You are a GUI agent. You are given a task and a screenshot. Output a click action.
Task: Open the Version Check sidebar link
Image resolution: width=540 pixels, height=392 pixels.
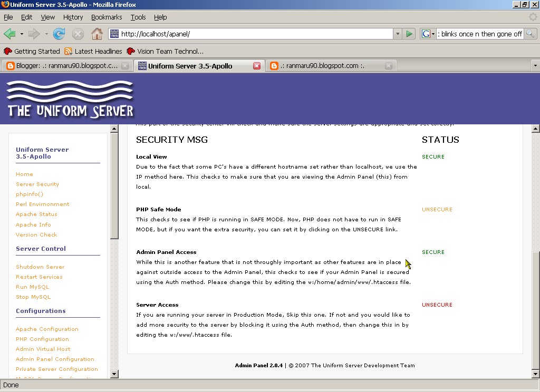[x=36, y=234]
